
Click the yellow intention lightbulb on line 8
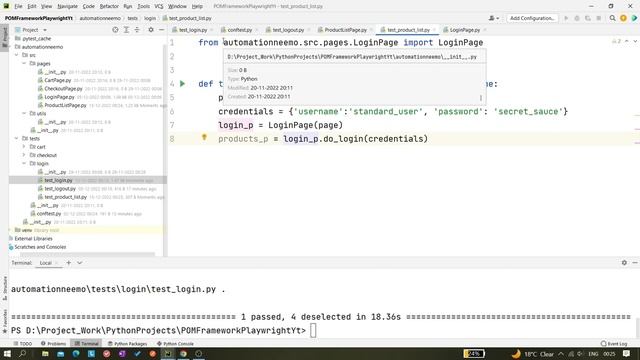coord(204,138)
